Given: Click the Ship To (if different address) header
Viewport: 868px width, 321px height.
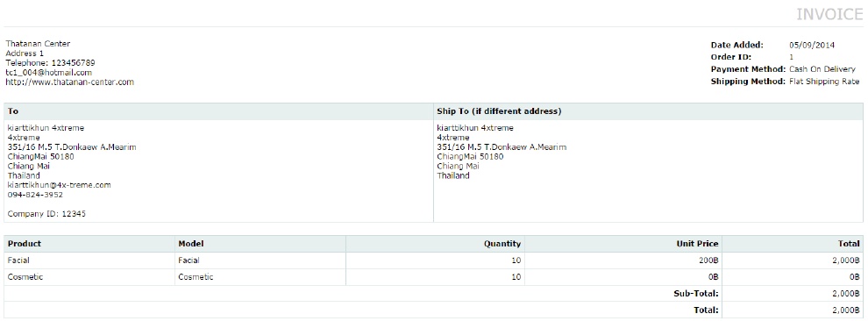Looking at the screenshot, I should click(500, 111).
